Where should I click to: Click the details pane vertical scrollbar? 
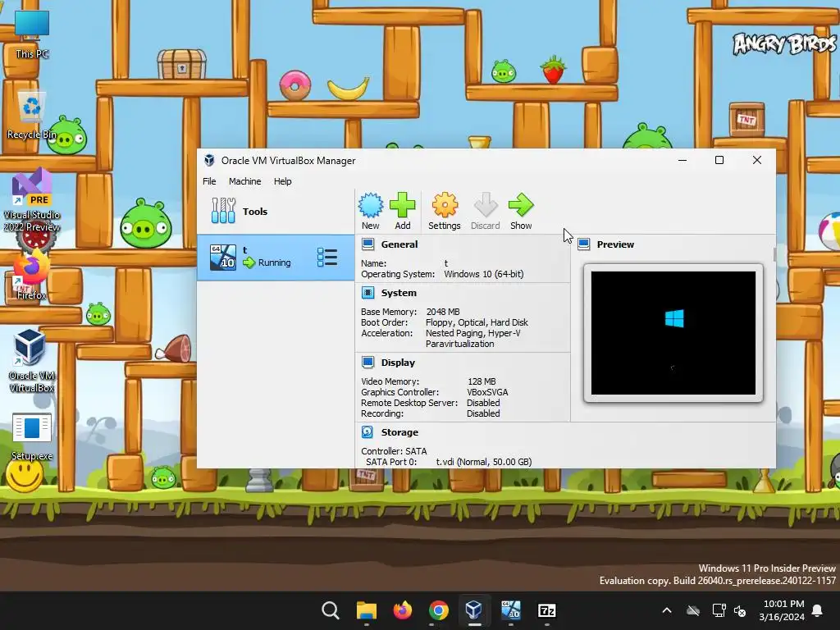pos(774,254)
